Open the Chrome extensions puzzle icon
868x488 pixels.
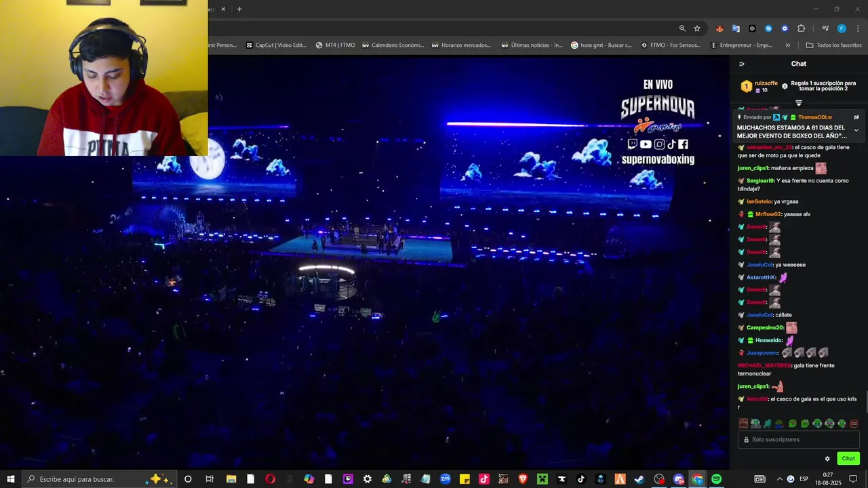[802, 28]
